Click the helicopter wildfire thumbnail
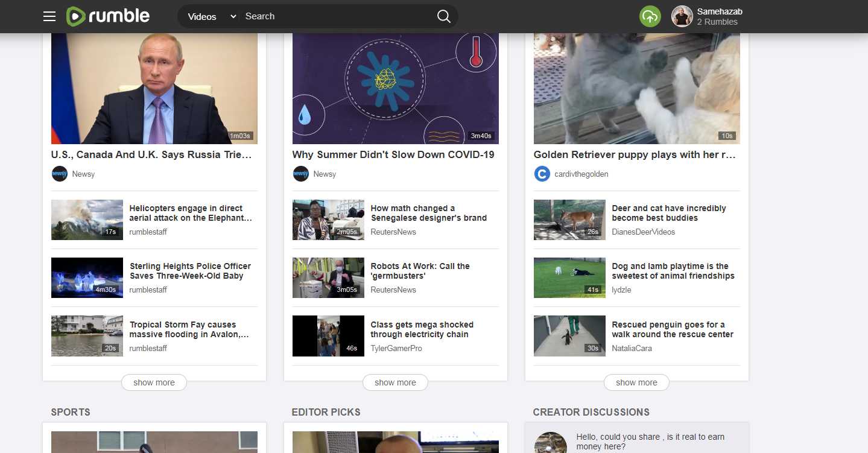This screenshot has height=453, width=868. [87, 220]
